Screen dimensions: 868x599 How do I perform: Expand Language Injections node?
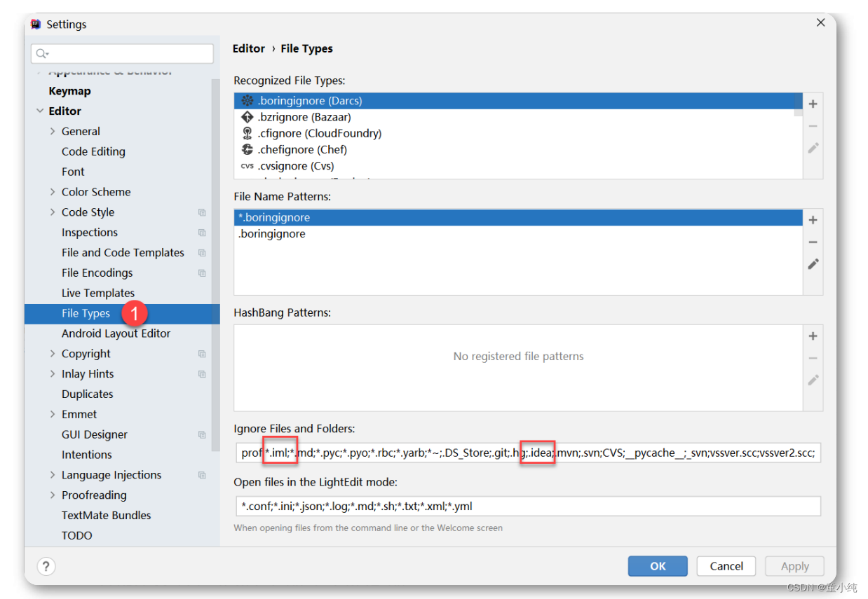click(x=53, y=475)
